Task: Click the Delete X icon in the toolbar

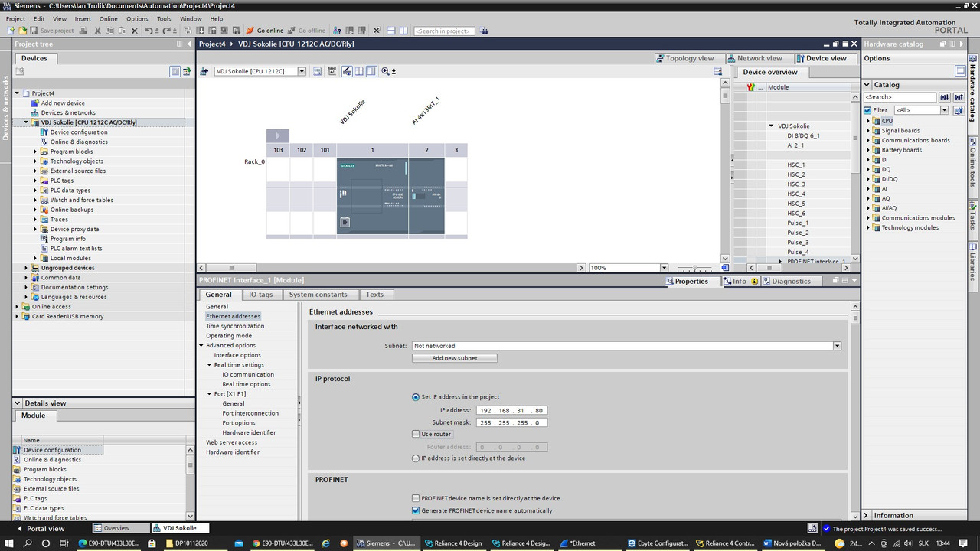Action: pyautogui.click(x=135, y=31)
